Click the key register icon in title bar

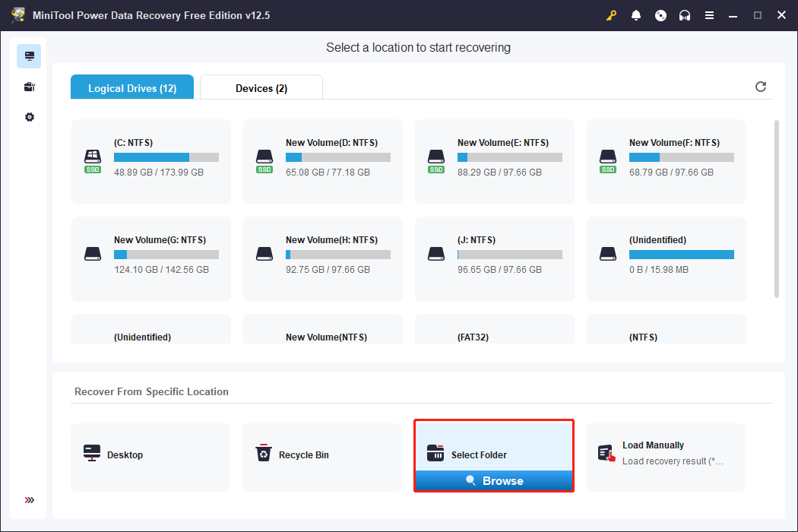[612, 15]
